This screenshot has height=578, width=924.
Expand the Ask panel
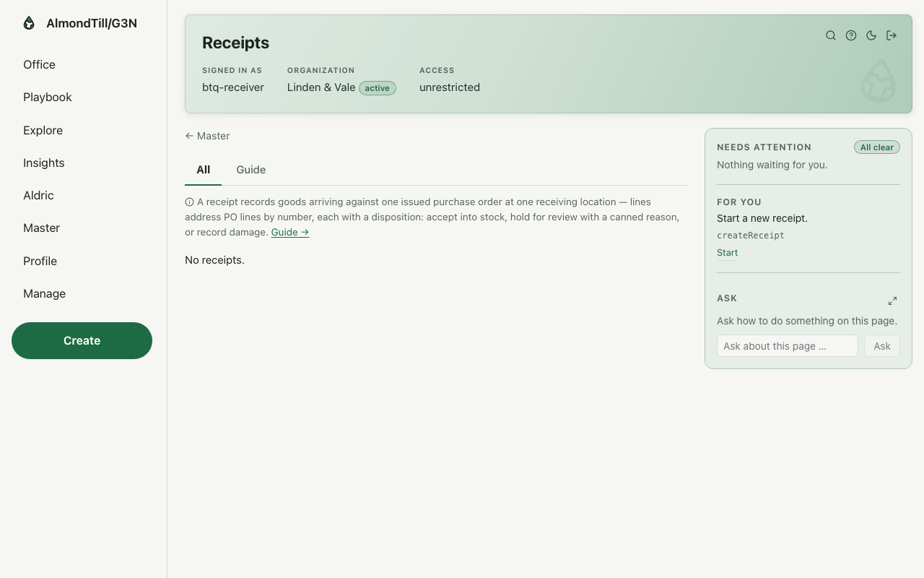click(x=892, y=301)
